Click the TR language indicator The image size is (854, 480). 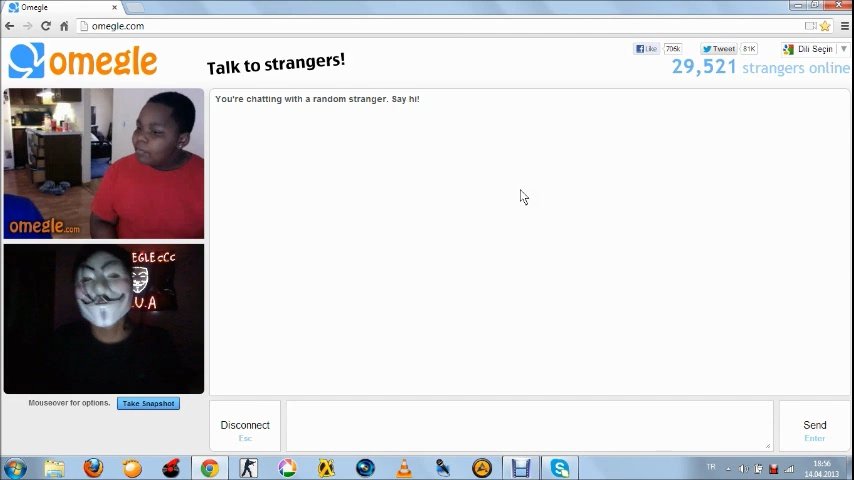[x=711, y=467]
